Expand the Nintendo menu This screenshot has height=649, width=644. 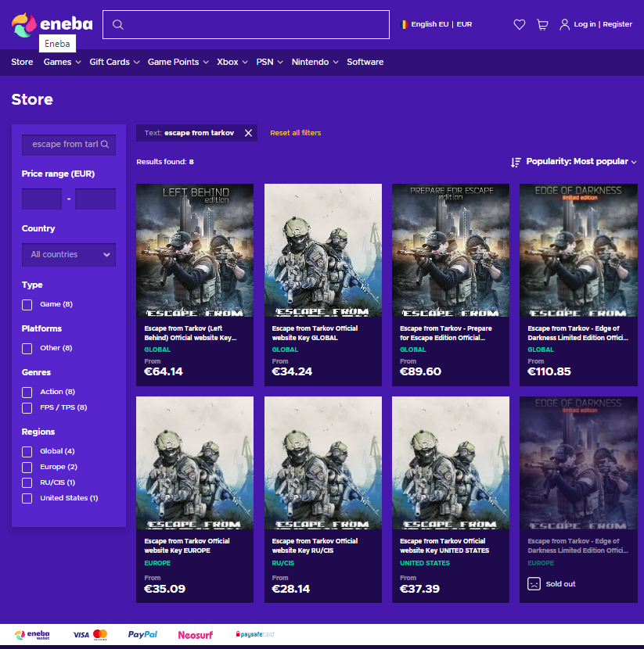[315, 62]
